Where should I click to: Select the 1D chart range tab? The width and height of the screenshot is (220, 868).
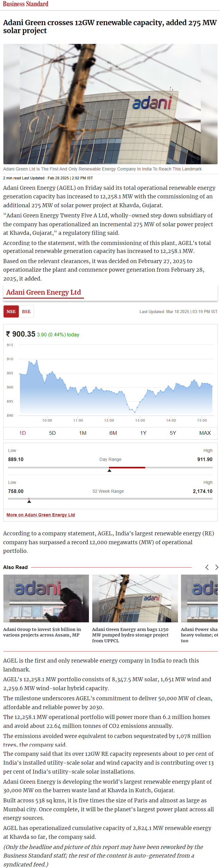pyautogui.click(x=23, y=433)
